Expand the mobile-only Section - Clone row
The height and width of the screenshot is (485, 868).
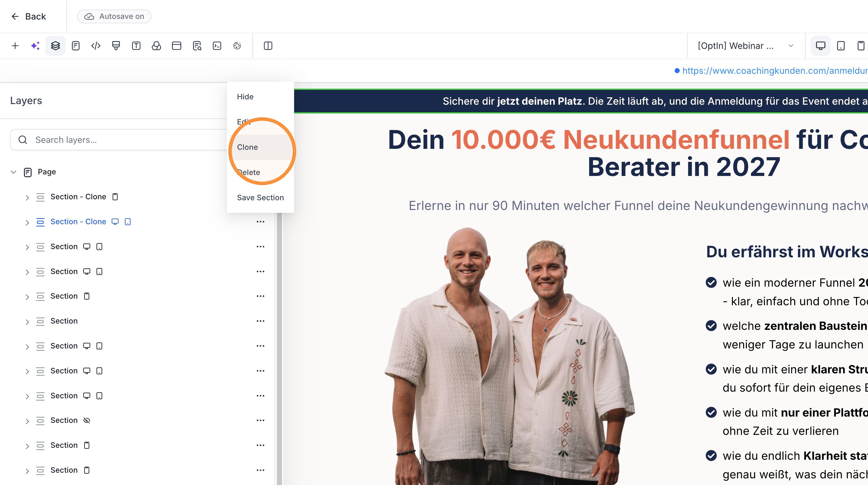(x=27, y=197)
